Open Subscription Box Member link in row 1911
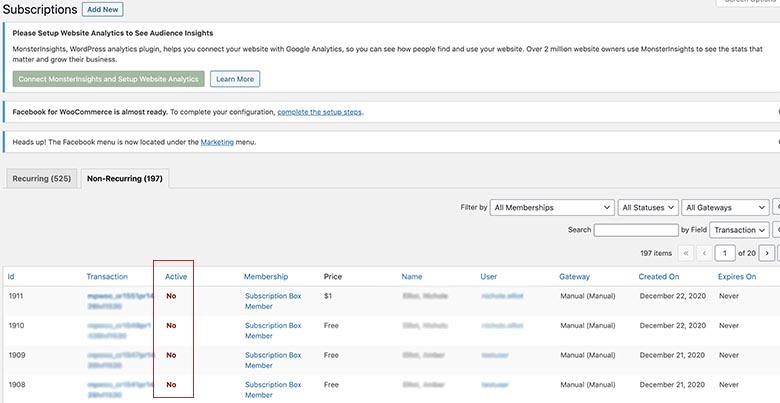 [273, 301]
